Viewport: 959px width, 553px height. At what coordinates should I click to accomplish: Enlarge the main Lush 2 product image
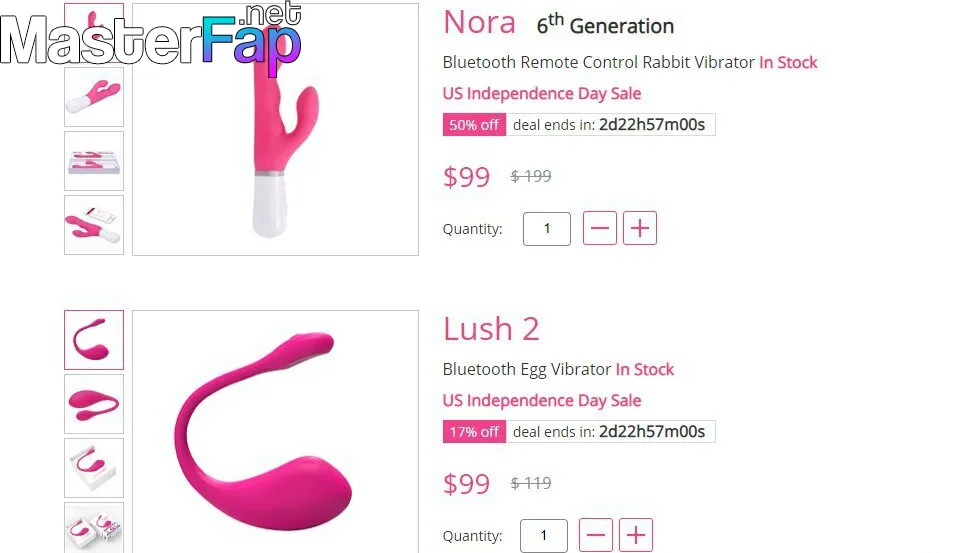[x=275, y=432]
